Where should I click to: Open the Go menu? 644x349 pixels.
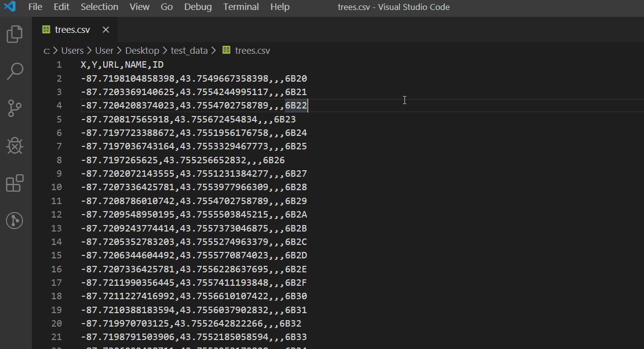coord(167,7)
